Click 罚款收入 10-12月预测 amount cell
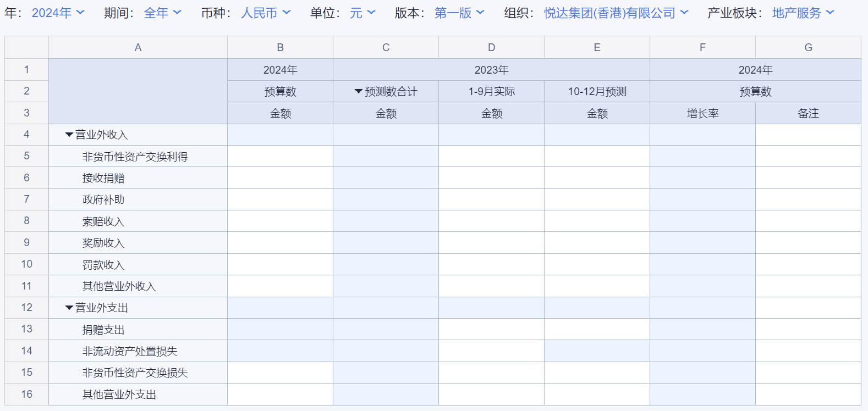Viewport: 868px width, 411px height. [597, 264]
